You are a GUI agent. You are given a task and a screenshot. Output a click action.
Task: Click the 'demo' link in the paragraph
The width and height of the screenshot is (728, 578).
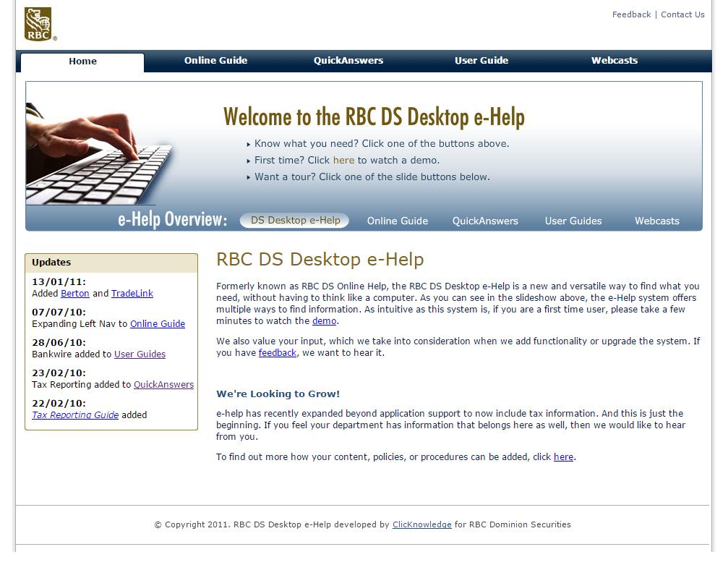click(324, 321)
